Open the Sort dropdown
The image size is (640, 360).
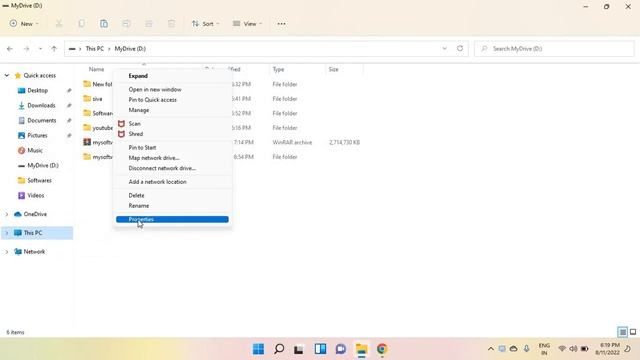205,24
